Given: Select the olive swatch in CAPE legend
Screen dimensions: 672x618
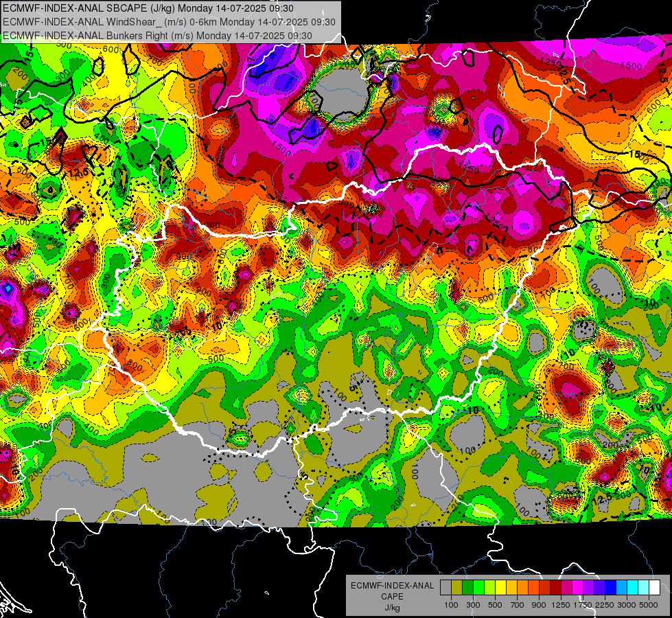Looking at the screenshot, I should (457, 587).
